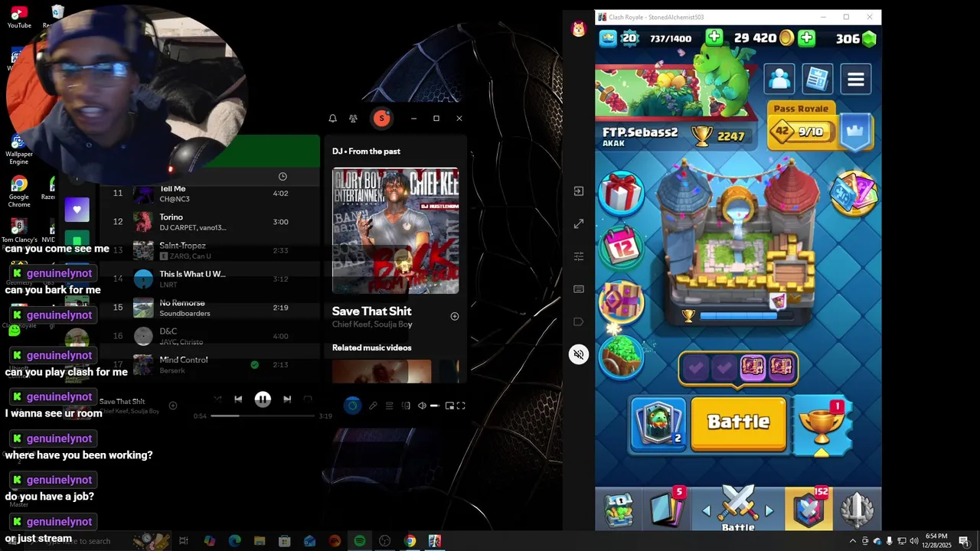Open the news feed icon in Clash Royale

click(x=818, y=79)
